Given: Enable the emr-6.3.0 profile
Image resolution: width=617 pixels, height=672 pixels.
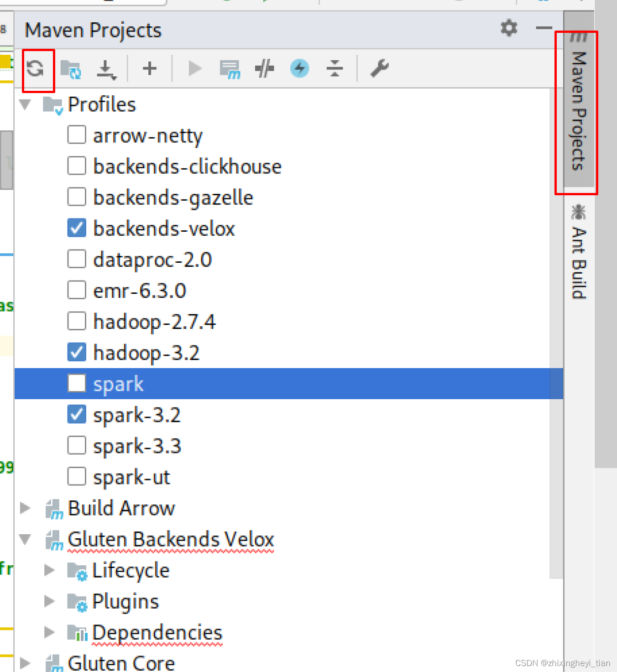Looking at the screenshot, I should [77, 290].
